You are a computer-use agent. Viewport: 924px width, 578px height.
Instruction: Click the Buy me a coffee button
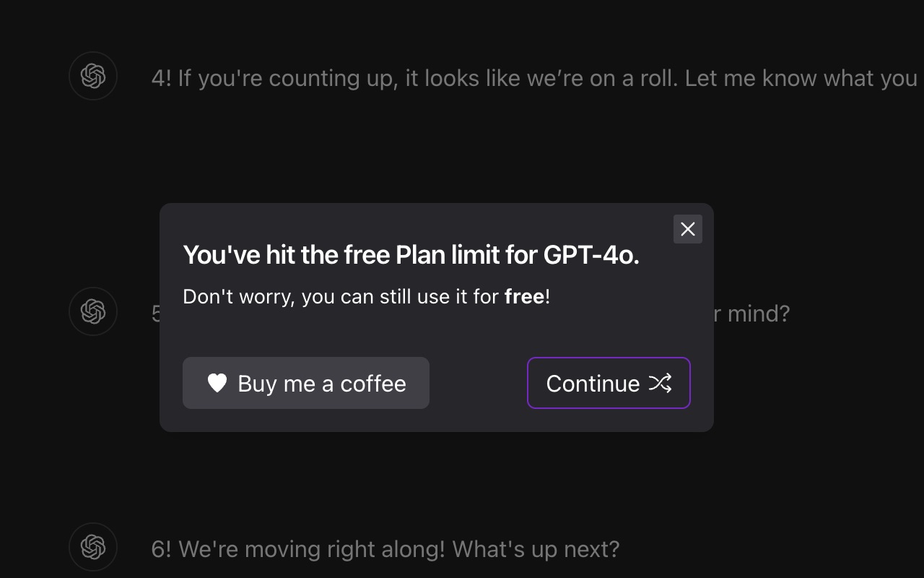click(306, 383)
